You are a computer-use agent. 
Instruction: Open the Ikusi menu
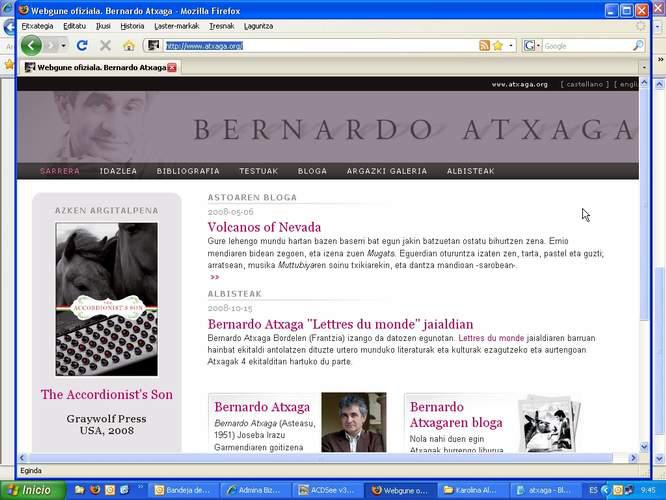coord(103,26)
